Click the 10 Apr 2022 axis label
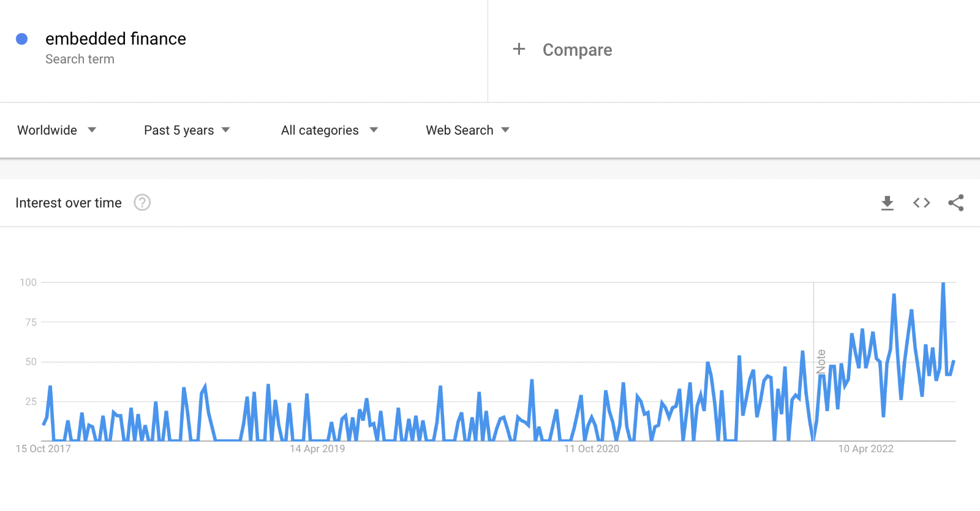Image resolution: width=980 pixels, height=511 pixels. pos(865,449)
